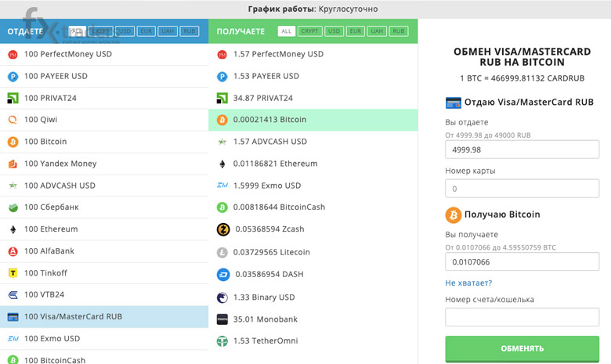The width and height of the screenshot is (611, 364).
Task: Click the Ethereum icon next to 100 Ethereum
Action: click(x=13, y=229)
